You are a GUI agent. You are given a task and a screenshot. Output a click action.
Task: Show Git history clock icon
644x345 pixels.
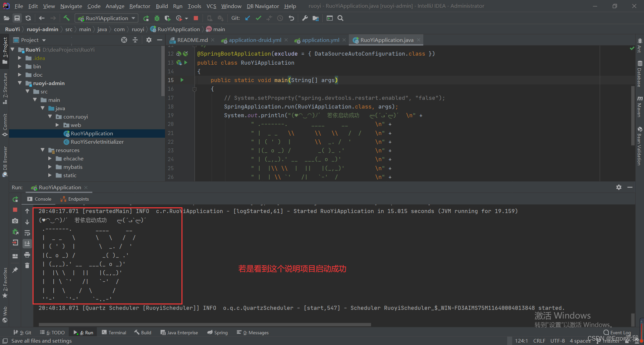pyautogui.click(x=280, y=18)
